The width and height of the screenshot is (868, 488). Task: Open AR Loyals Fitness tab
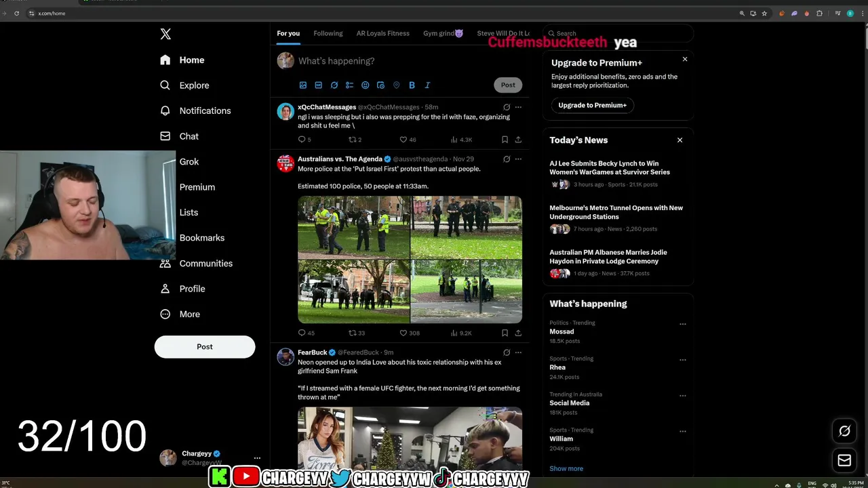(x=383, y=33)
